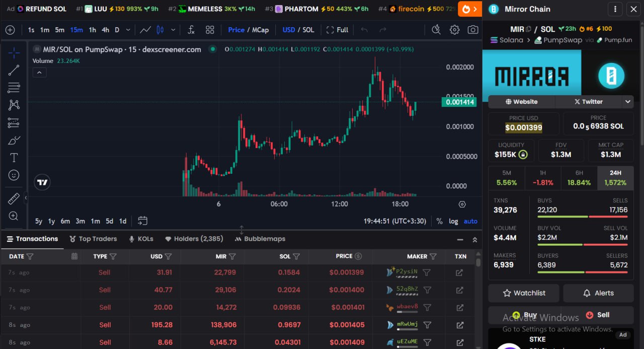The image size is (644, 349).
Task: Select the brush drawing tool
Action: pos(14,140)
